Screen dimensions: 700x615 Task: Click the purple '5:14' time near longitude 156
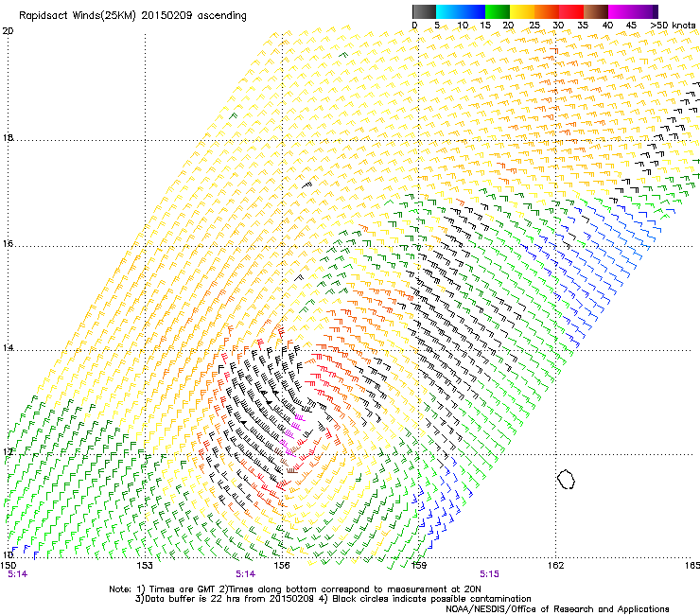point(246,574)
